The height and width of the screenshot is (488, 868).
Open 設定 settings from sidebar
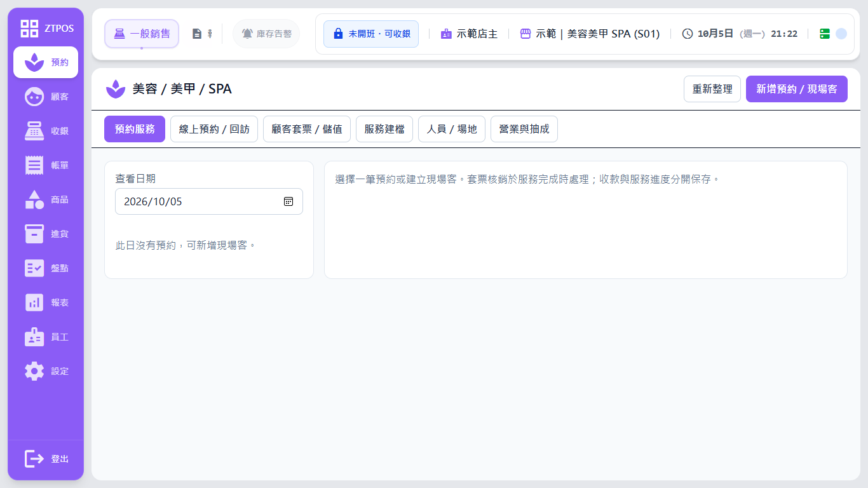click(x=46, y=371)
